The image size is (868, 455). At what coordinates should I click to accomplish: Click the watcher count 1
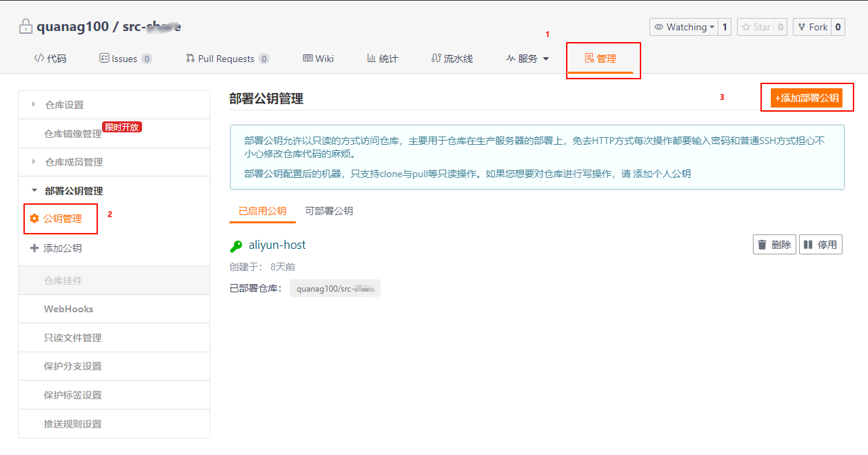click(x=725, y=27)
